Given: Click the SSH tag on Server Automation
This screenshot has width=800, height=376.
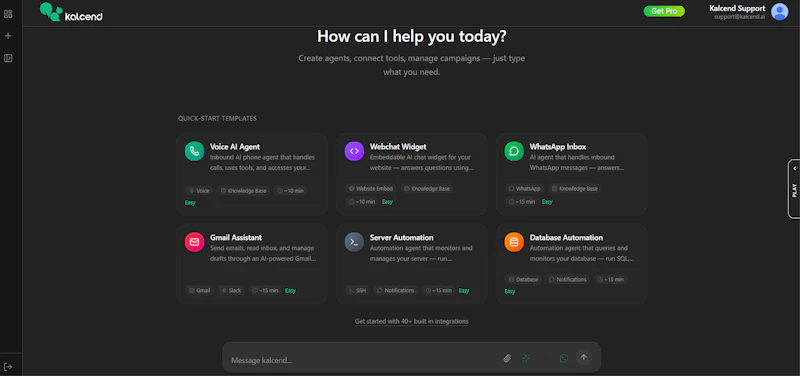Looking at the screenshot, I should 357,290.
